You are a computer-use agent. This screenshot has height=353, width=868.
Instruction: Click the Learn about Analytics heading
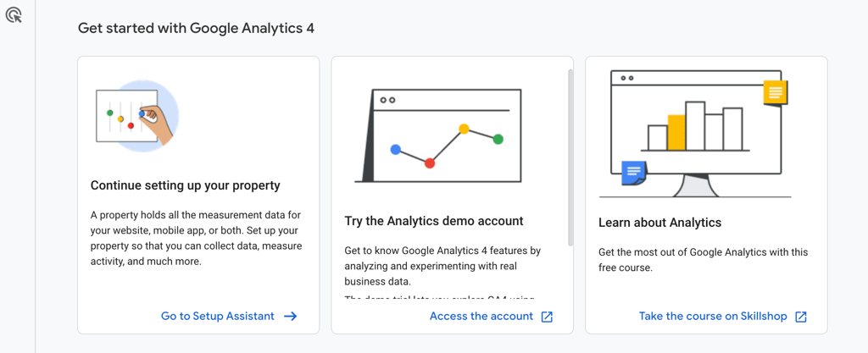pyautogui.click(x=659, y=223)
